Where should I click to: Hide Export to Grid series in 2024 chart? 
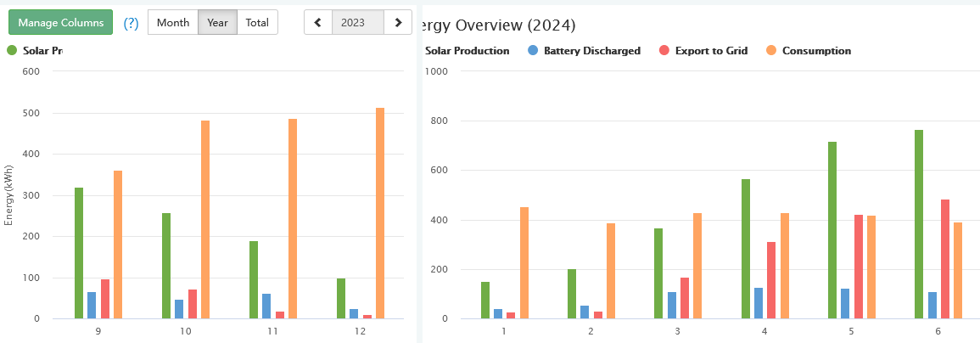click(711, 51)
